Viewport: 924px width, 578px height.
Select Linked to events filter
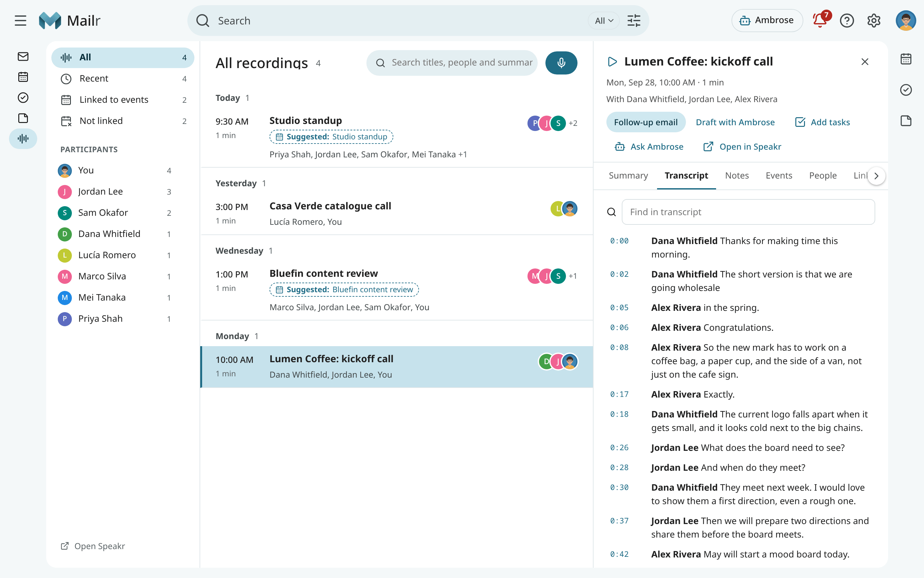(x=123, y=100)
